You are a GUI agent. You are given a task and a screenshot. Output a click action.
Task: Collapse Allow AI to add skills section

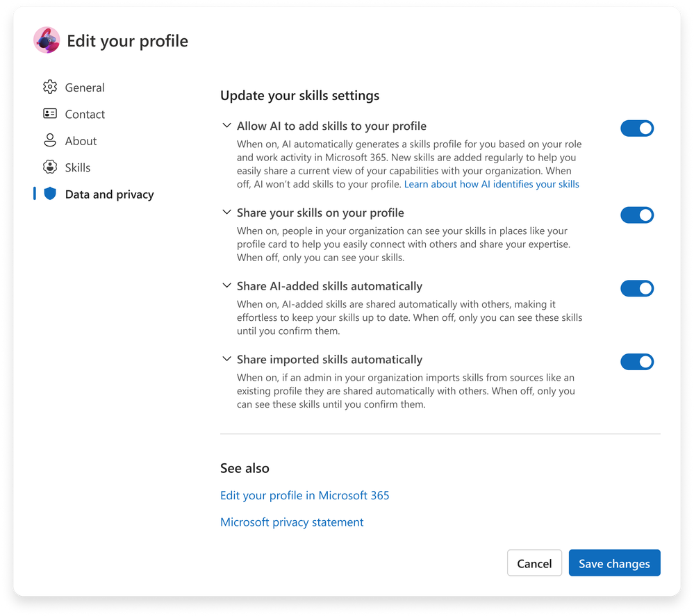click(226, 126)
